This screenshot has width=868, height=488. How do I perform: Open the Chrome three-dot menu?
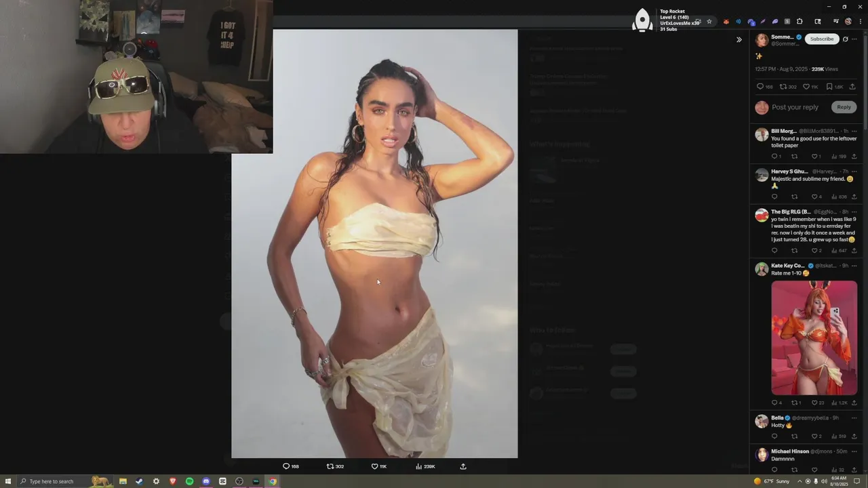click(861, 22)
